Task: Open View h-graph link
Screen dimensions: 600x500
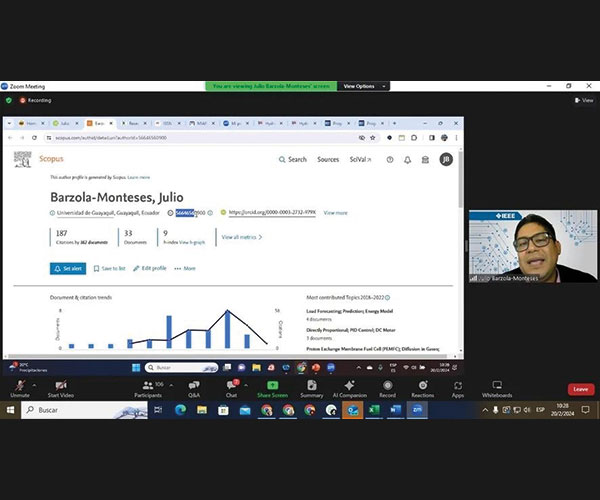Action: 192,242
